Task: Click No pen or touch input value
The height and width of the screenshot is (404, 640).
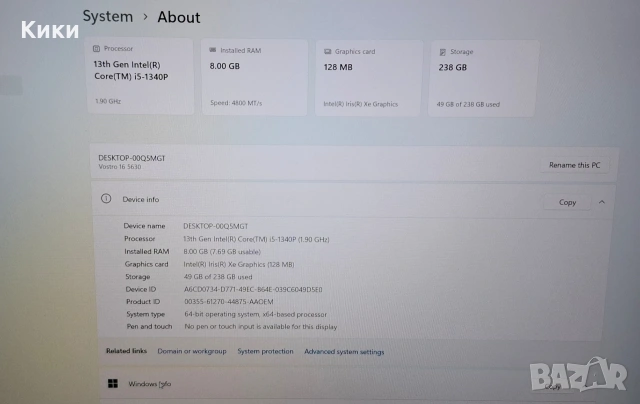Action: [261, 326]
